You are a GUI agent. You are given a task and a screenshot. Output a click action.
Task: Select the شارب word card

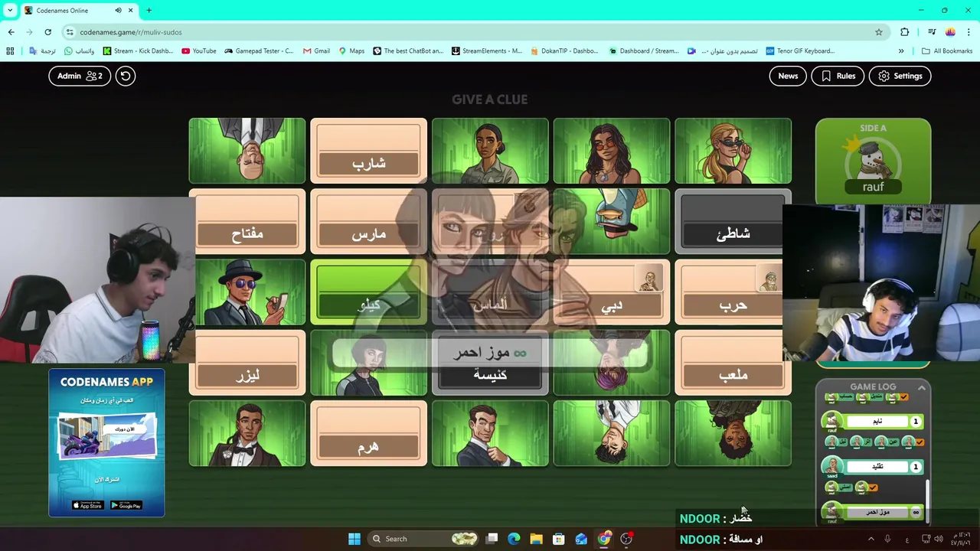pos(368,151)
